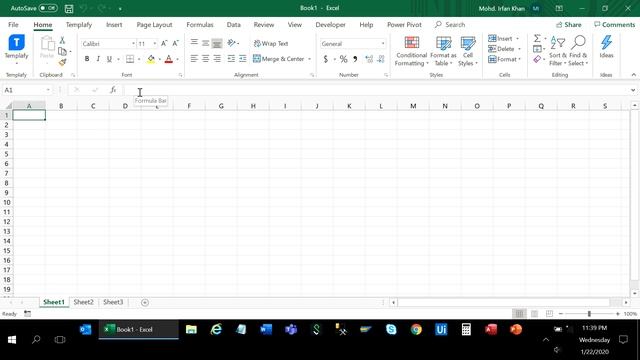Click Increase Font Size icon
Image resolution: width=640 pixels, height=360 pixels.
click(164, 43)
